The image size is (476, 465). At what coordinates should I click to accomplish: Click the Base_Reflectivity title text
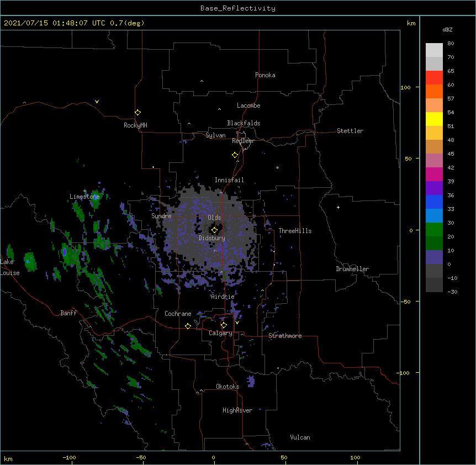tap(237, 8)
